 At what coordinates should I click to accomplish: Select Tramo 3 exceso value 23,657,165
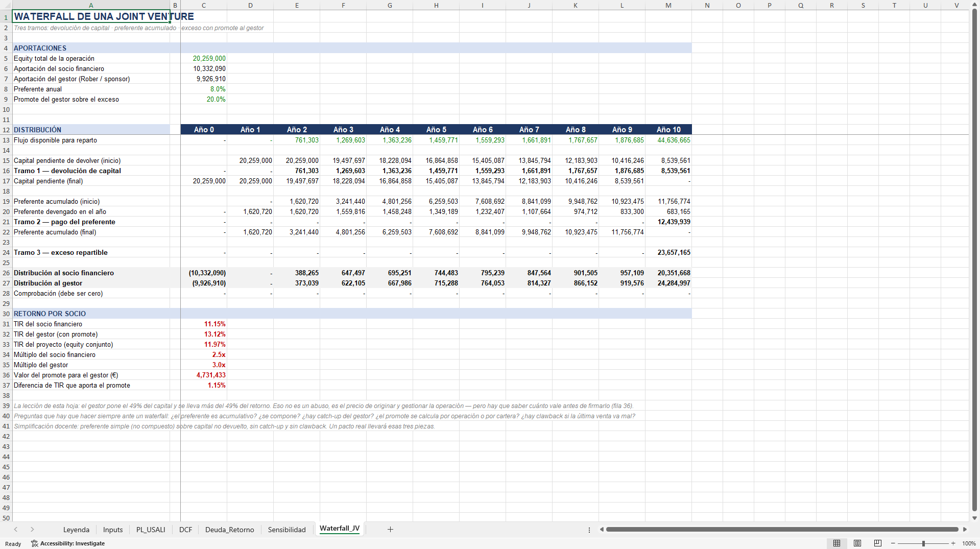(x=668, y=252)
